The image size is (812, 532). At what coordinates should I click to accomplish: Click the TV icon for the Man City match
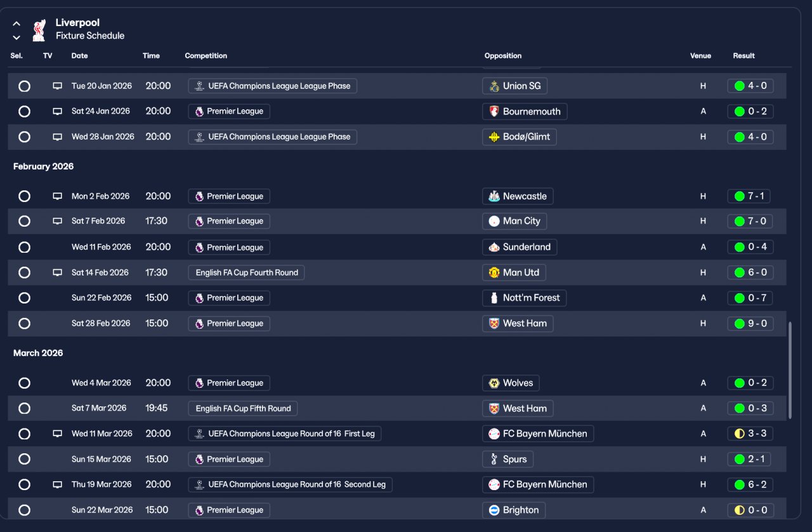57,221
